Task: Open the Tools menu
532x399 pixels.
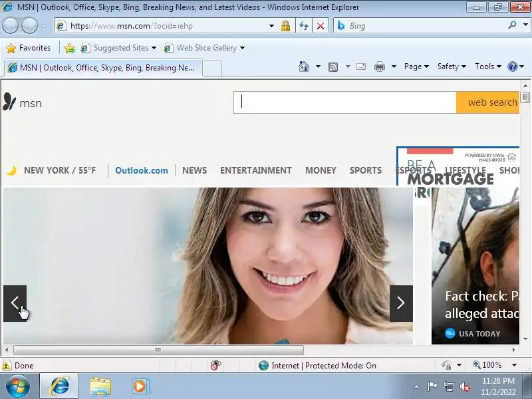Action: [488, 66]
